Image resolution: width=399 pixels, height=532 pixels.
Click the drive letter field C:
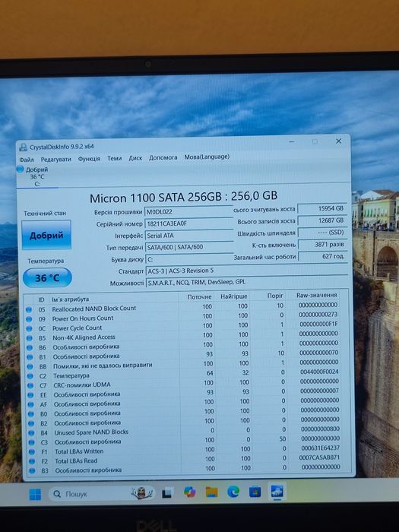click(x=189, y=259)
